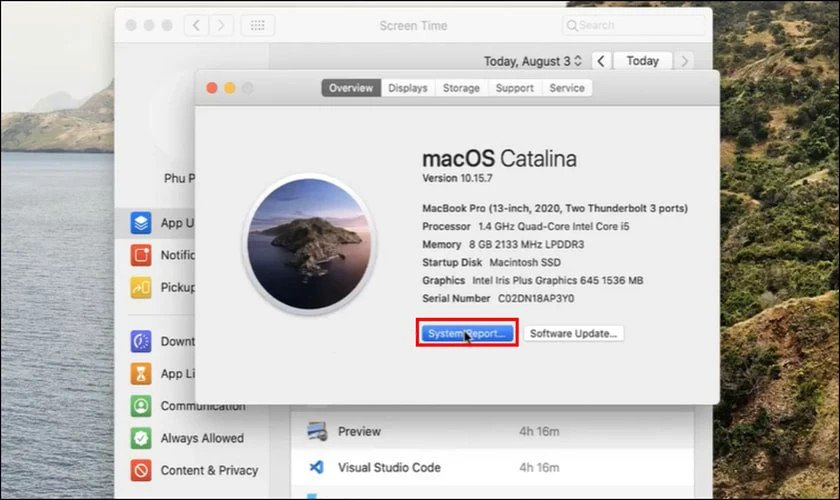
Task: Open the Pickups sidebar icon
Action: pos(141,288)
